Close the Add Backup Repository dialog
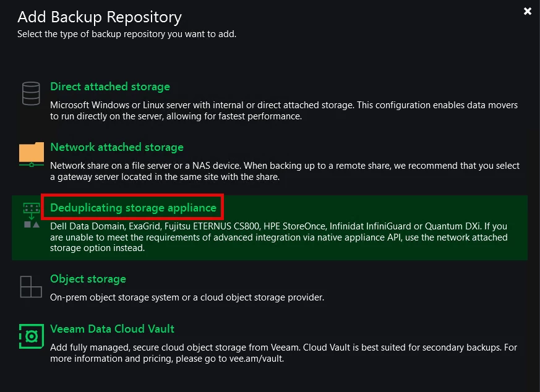This screenshot has width=540, height=392. (528, 11)
